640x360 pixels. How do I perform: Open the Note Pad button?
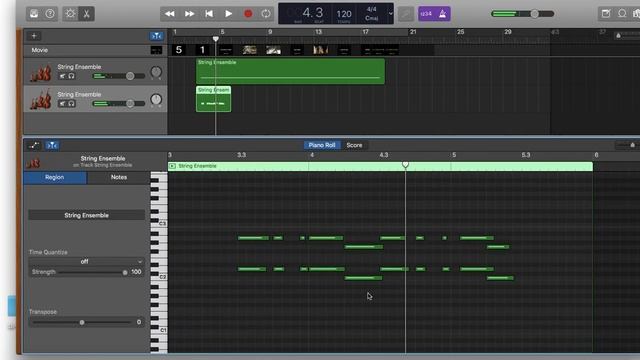click(606, 13)
